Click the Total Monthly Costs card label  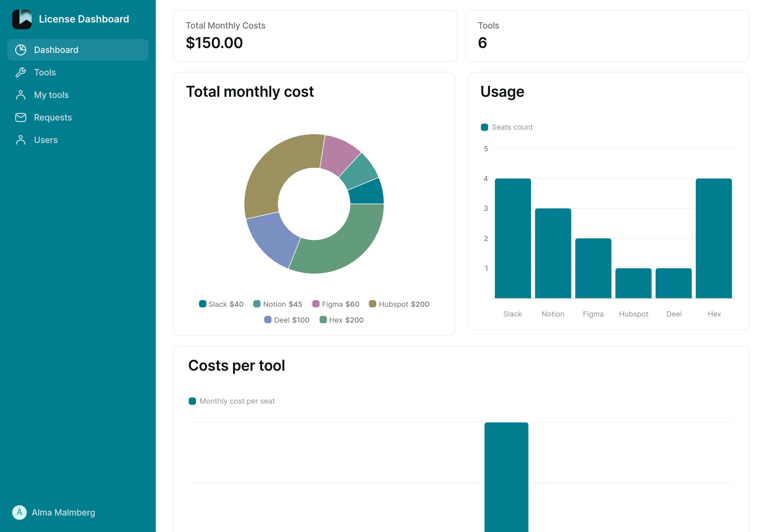225,26
